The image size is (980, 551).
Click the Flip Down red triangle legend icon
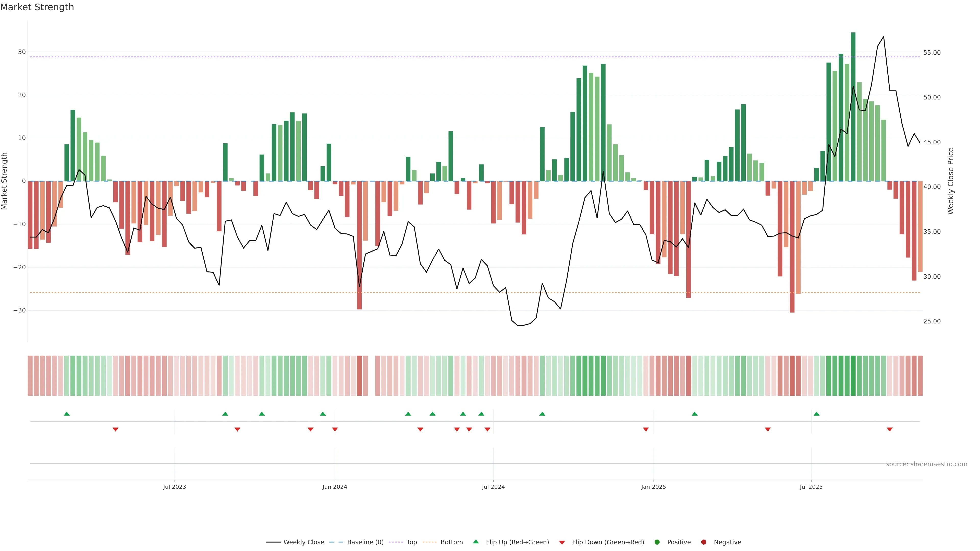pyautogui.click(x=562, y=542)
